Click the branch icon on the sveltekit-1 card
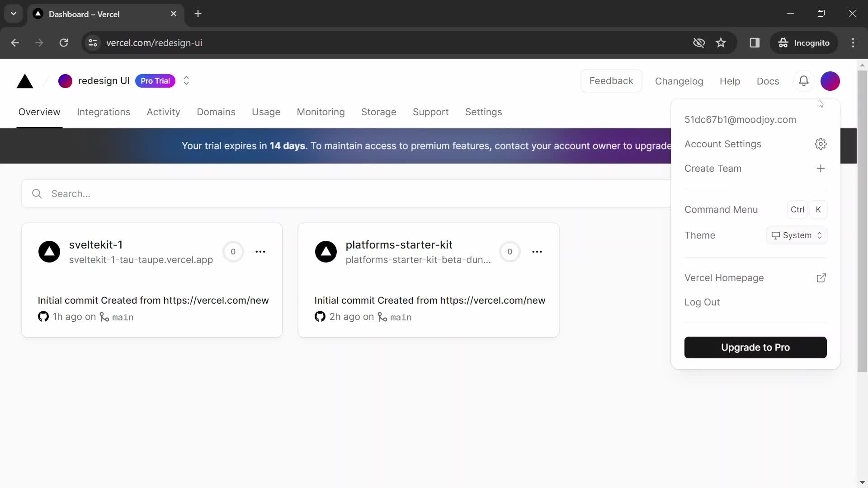This screenshot has height=488, width=868. (104, 317)
